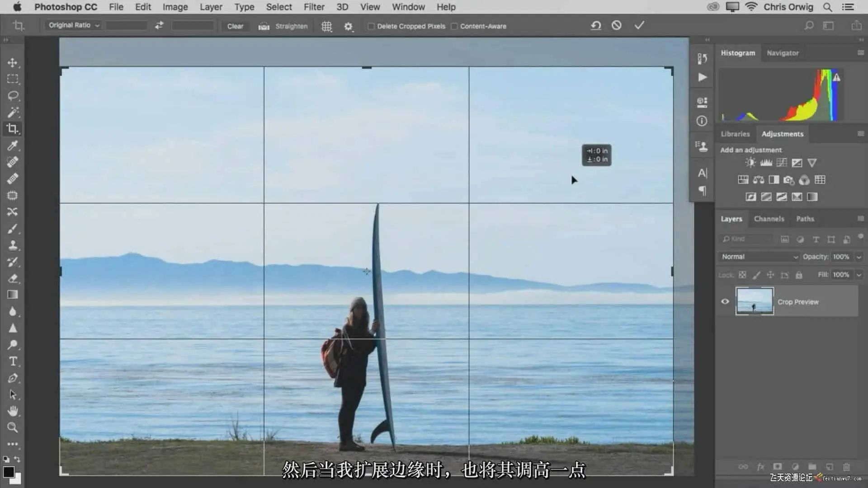Select the Horizontal Type tool
The image size is (868, 488).
(13, 361)
